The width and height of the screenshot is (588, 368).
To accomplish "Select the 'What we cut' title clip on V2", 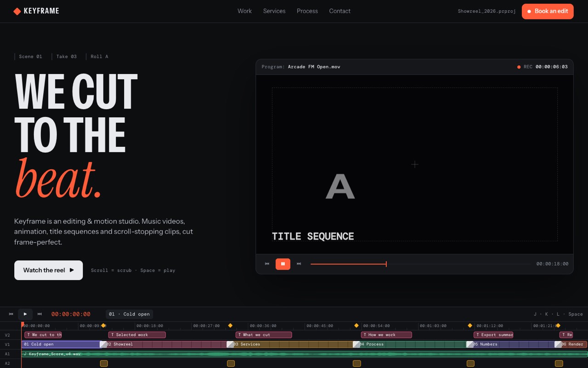I will pos(264,335).
